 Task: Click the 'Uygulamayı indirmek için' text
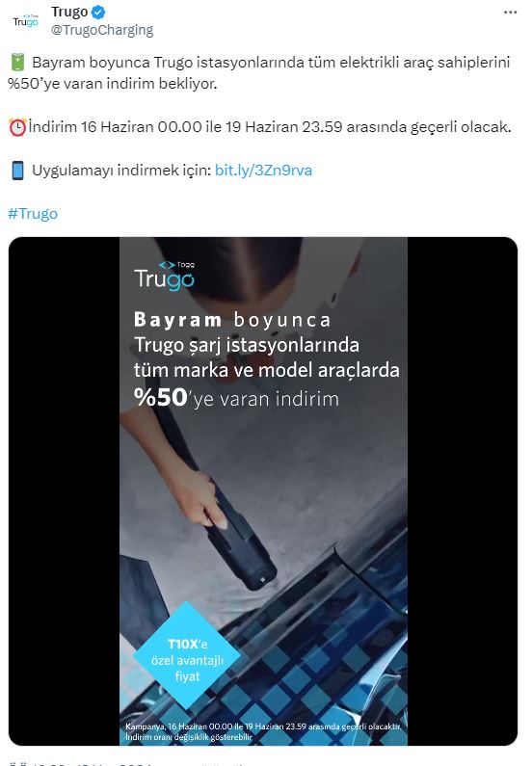[x=121, y=170]
